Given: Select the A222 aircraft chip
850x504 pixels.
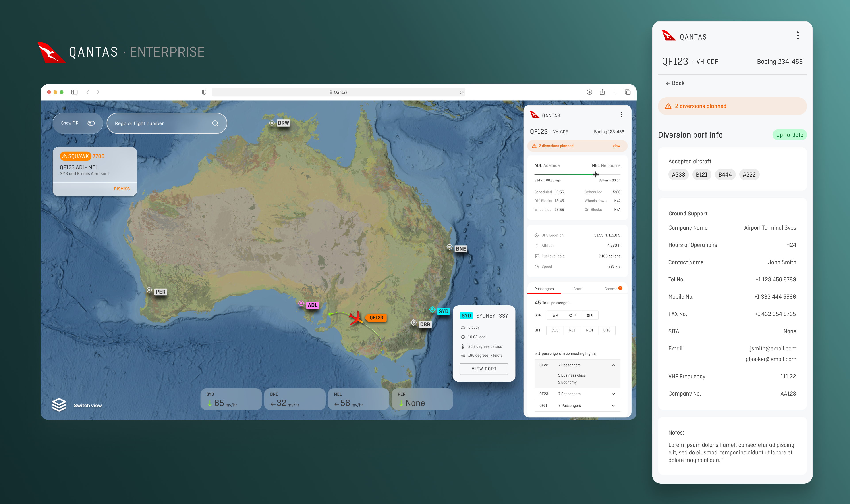Looking at the screenshot, I should pos(749,175).
